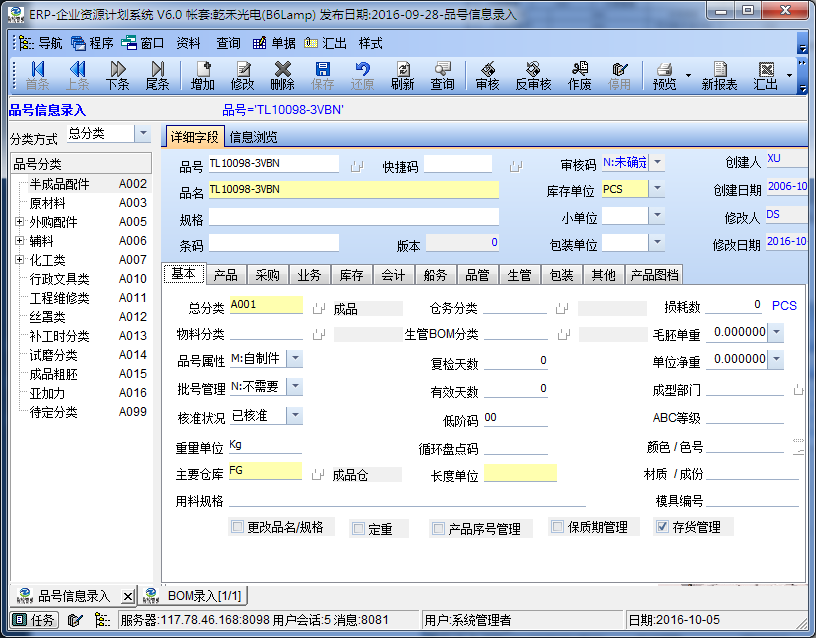Open the 样式 menu
Image resolution: width=816 pixels, height=638 pixels.
click(371, 43)
